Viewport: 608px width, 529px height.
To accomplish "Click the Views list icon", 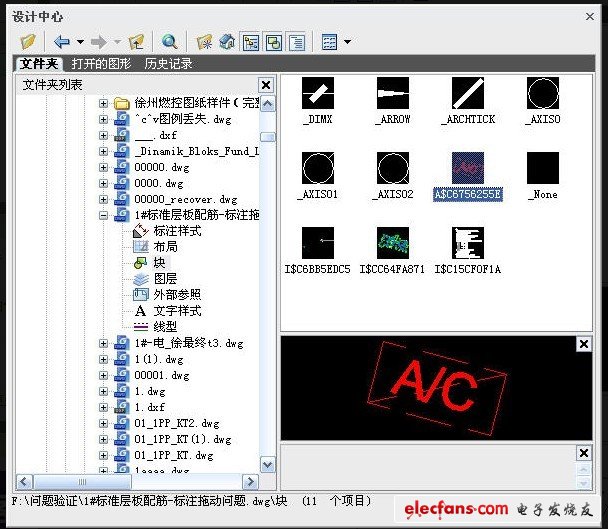I will coord(330,42).
